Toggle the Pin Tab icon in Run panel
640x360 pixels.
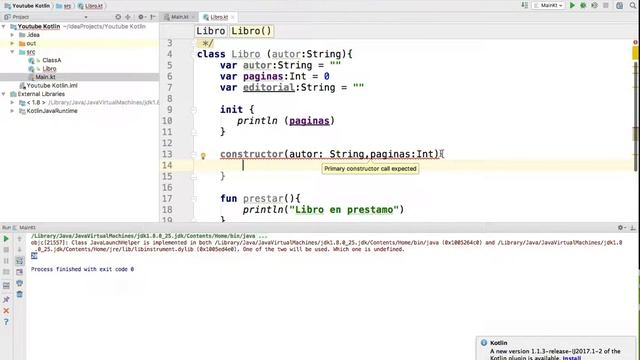[6, 300]
